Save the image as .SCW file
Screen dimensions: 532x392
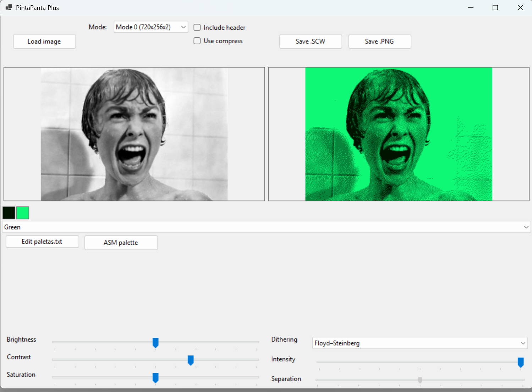coord(310,42)
